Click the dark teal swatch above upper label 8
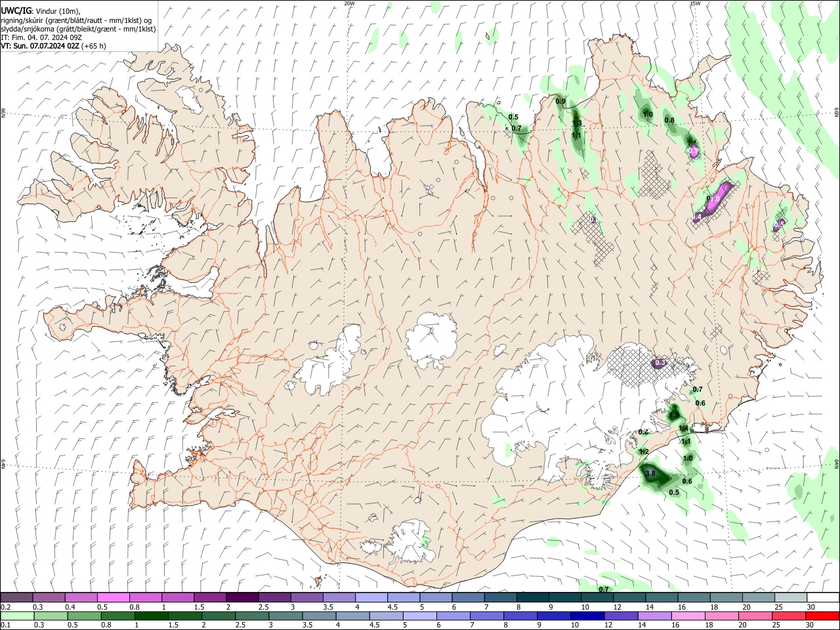The image size is (840, 630). 533,597
